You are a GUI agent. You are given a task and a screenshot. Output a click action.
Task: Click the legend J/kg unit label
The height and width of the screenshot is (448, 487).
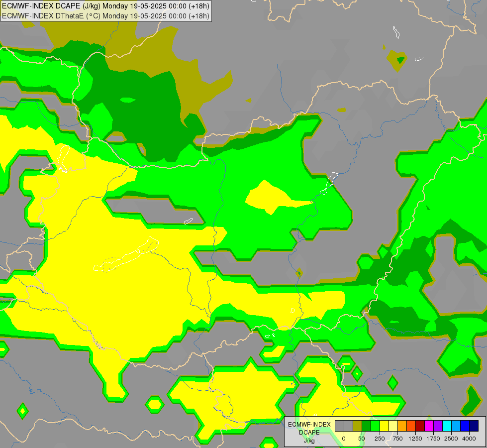pyautogui.click(x=309, y=441)
